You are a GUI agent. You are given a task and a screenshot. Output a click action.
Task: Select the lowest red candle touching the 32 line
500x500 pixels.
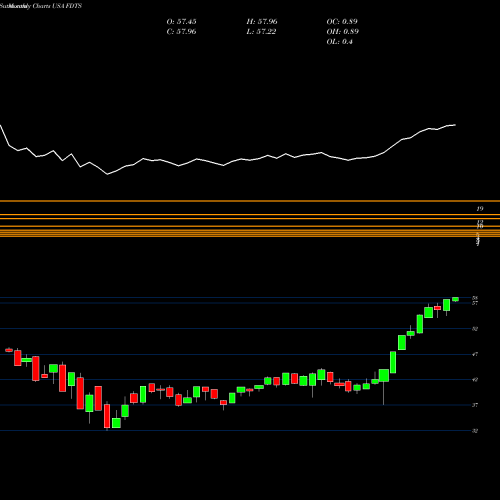107,416
